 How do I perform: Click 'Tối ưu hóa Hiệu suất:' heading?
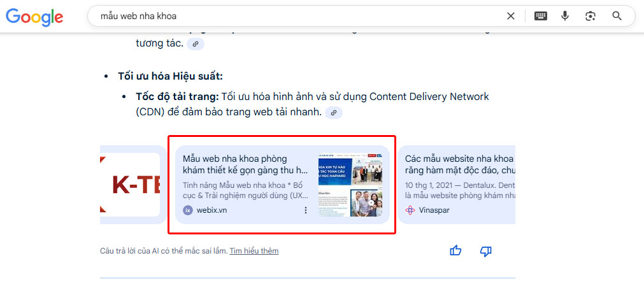pyautogui.click(x=171, y=76)
